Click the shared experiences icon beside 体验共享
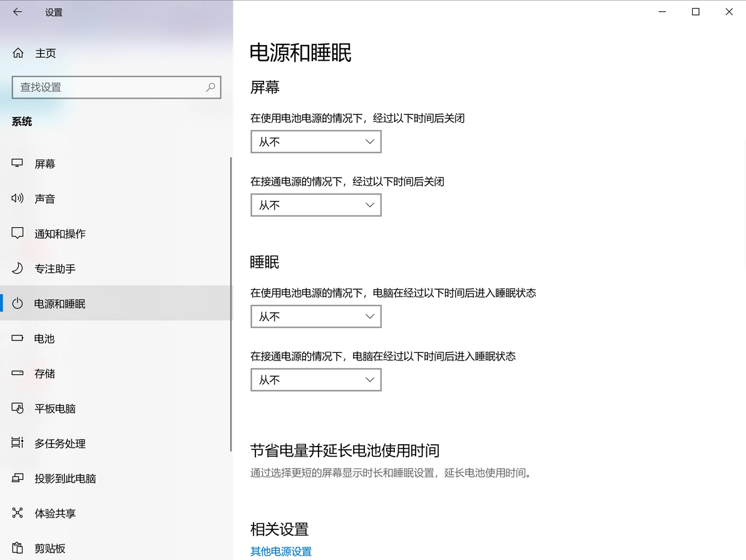 [x=17, y=513]
